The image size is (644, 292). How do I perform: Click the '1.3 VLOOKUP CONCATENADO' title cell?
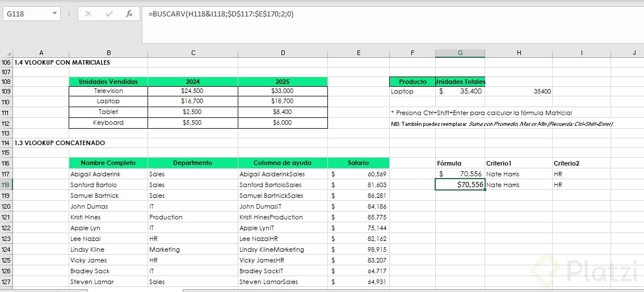[x=60, y=143]
